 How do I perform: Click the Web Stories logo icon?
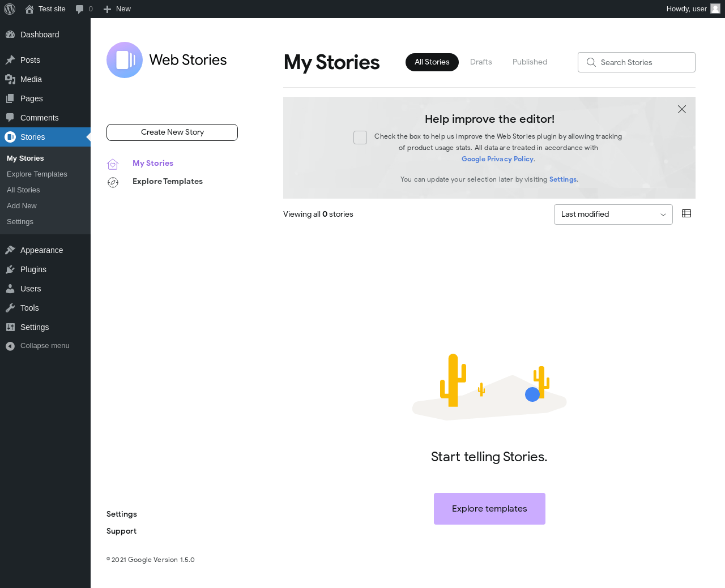[125, 60]
